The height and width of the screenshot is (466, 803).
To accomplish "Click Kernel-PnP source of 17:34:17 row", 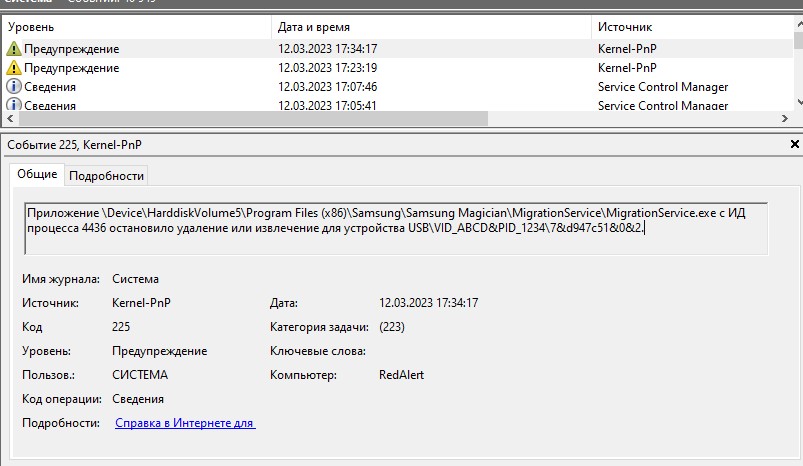I will coord(627,49).
